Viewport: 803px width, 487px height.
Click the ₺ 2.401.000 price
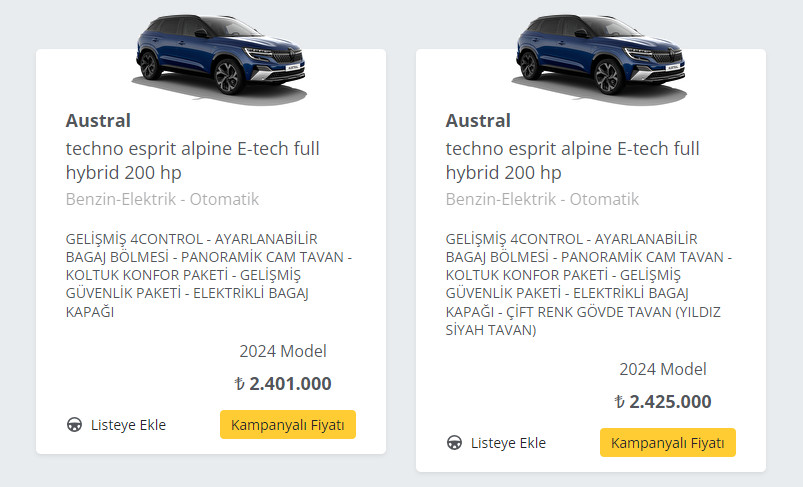coord(283,384)
